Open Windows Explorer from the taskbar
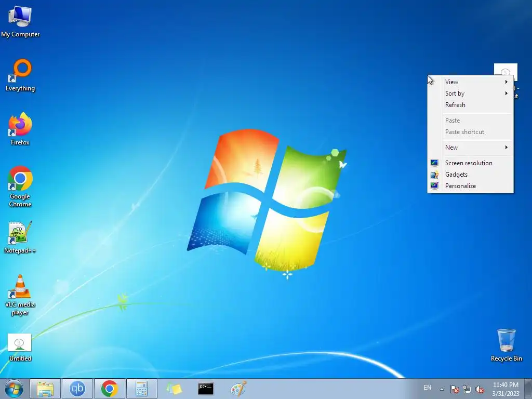 [45, 389]
